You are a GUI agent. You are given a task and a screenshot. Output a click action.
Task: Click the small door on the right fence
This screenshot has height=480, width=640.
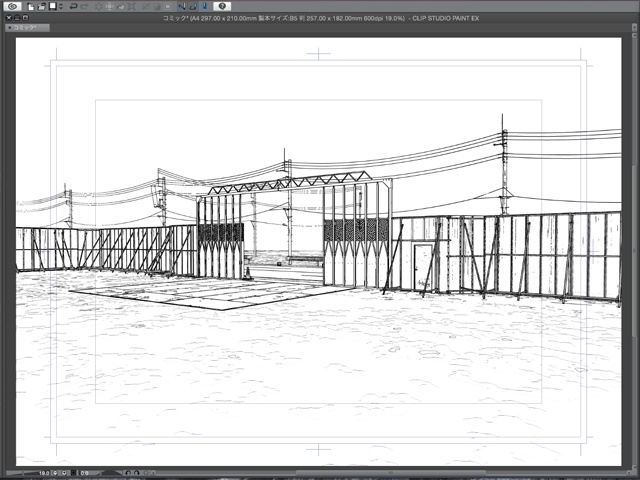pos(423,267)
